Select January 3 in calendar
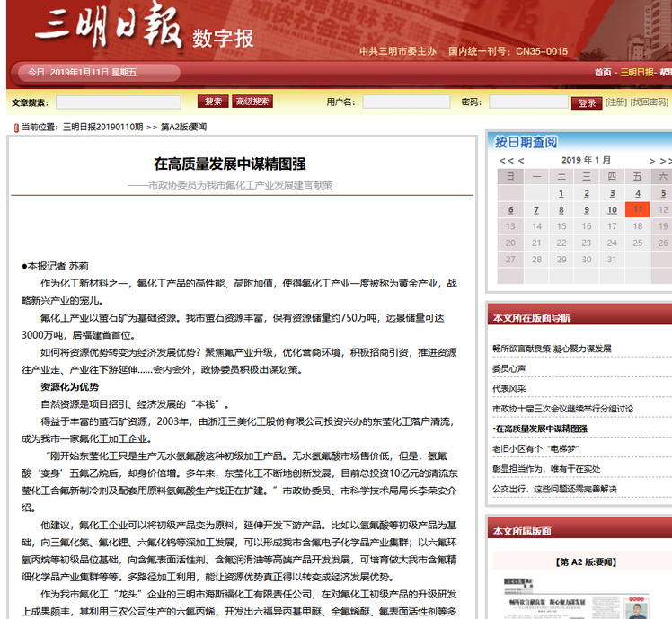This screenshot has height=619, width=672. [x=612, y=193]
